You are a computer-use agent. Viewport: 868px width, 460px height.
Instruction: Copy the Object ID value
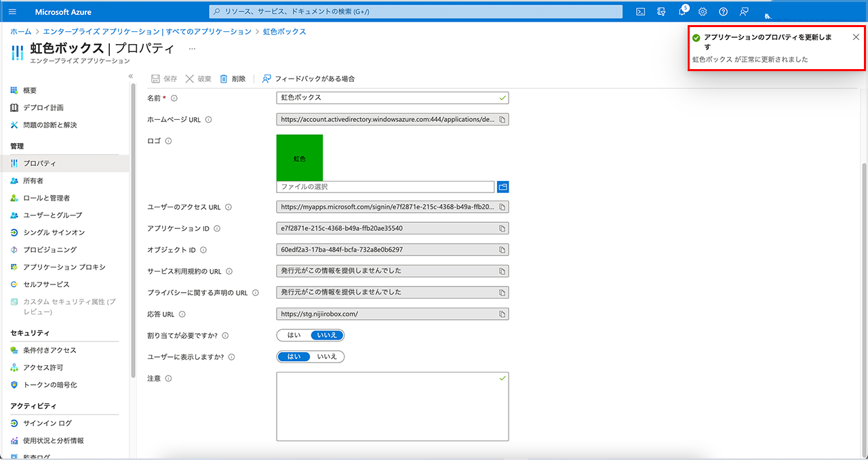502,250
